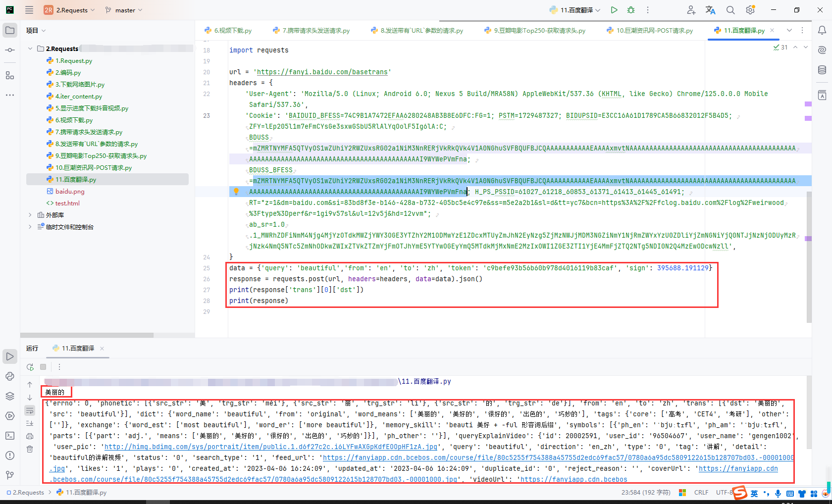
Task: Open the run configuration dropdown
Action: [x=575, y=10]
